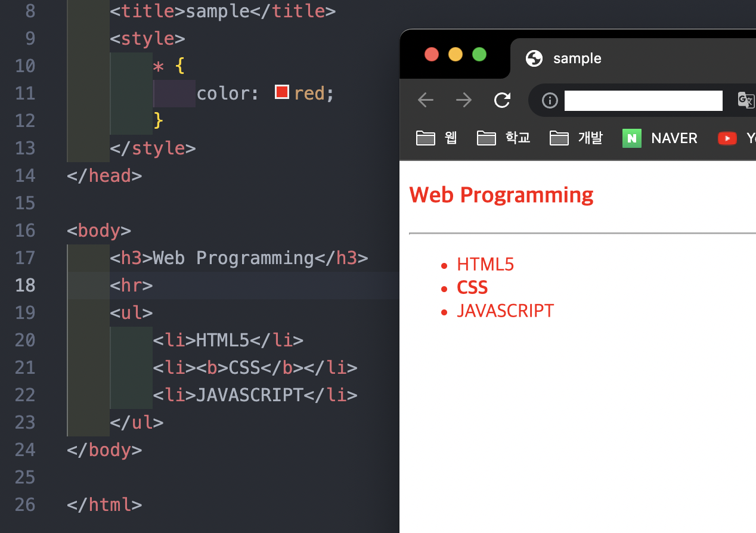Viewport: 756px width, 533px height.
Task: Click the opening body tag in code
Action: pos(99,231)
